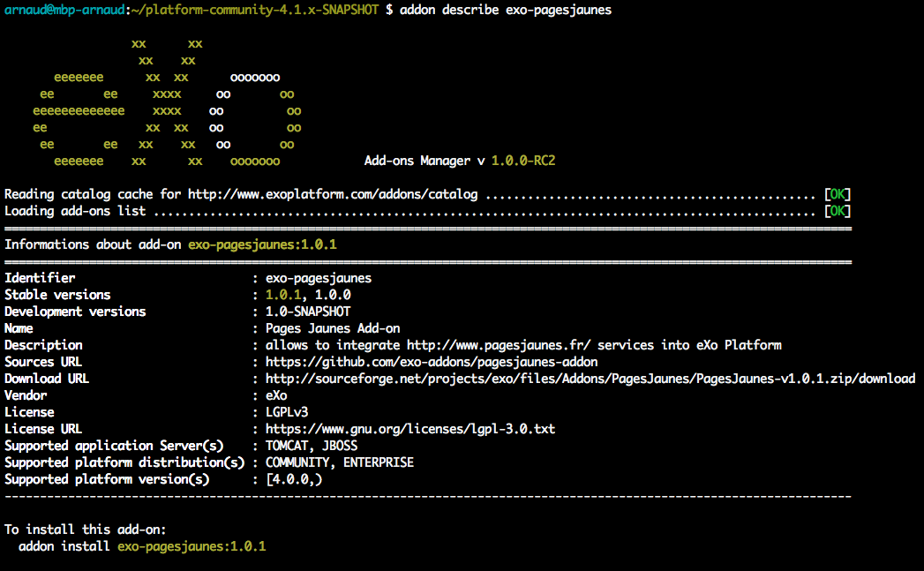Click the value 'TOMCAT, JBOSS'
Screen dimensions: 924x571
(312, 446)
